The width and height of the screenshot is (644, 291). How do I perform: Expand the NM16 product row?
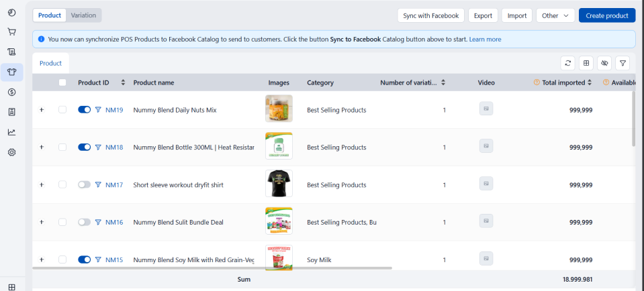[41, 222]
